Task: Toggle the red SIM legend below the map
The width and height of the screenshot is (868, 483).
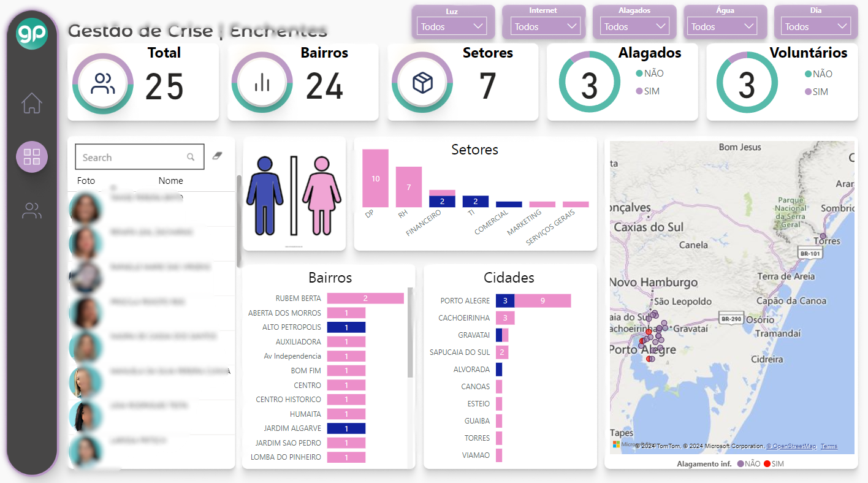Action: pyautogui.click(x=774, y=464)
